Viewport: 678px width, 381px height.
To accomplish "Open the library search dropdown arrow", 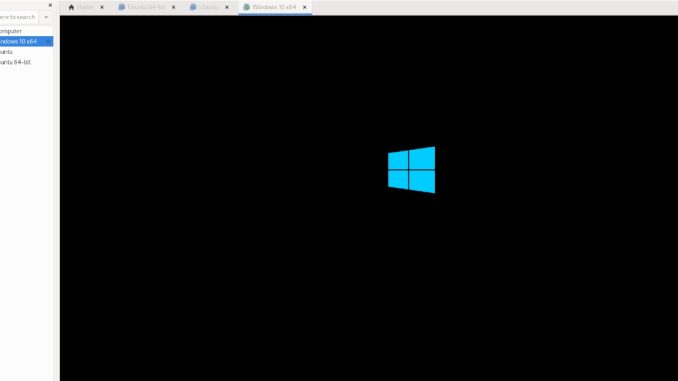I will [x=46, y=17].
